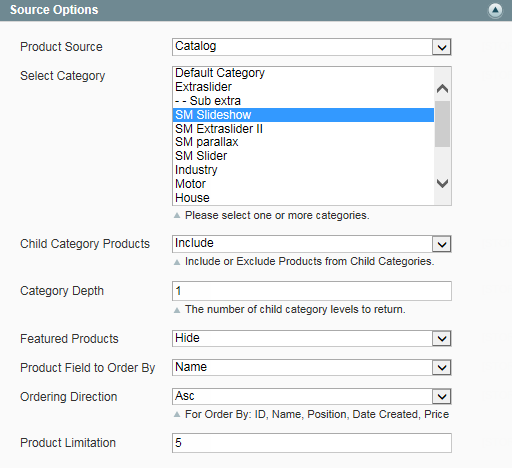Select Extraslider category
The image size is (512, 468).
[304, 87]
